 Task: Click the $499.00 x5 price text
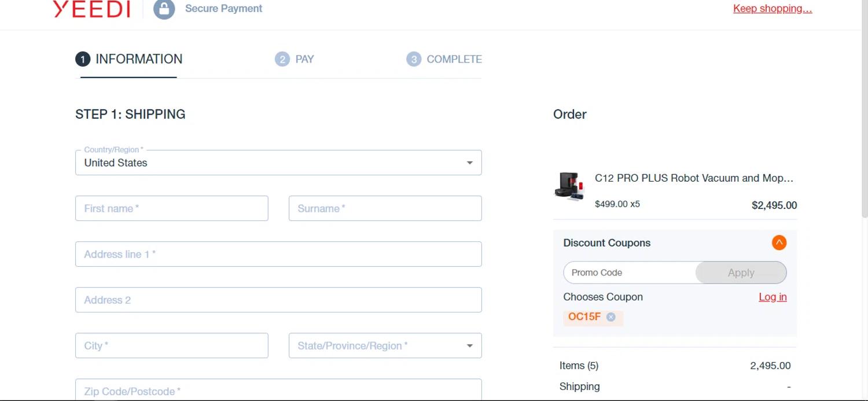617,204
